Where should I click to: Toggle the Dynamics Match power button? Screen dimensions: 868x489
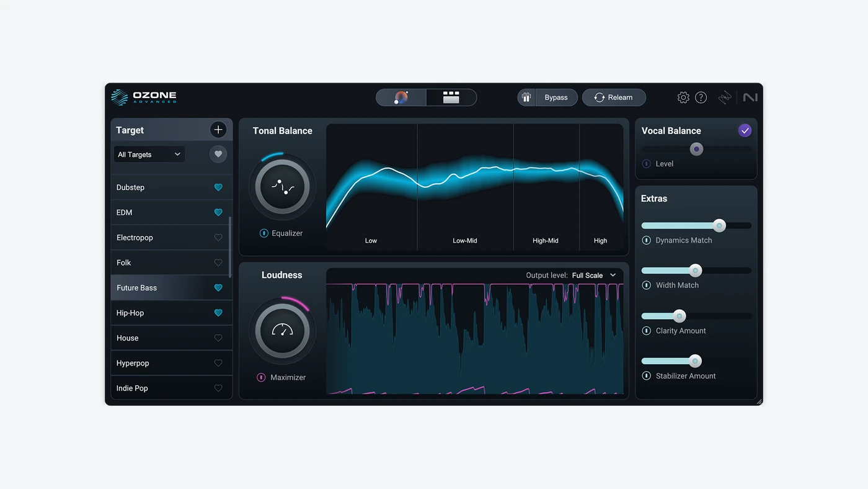[646, 240]
